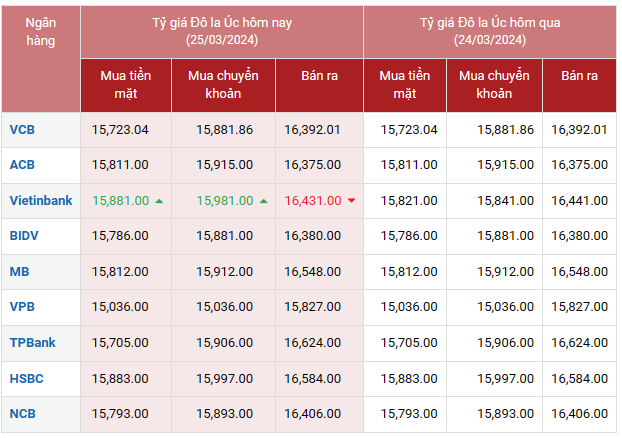The image size is (622, 438).
Task: Select Vietinbank yesterday's sell 16,441.00
Action: pyautogui.click(x=580, y=201)
